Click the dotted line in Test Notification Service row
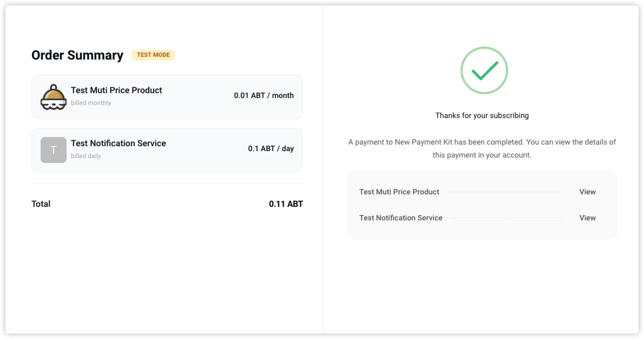The image size is (644, 339). (x=506, y=218)
